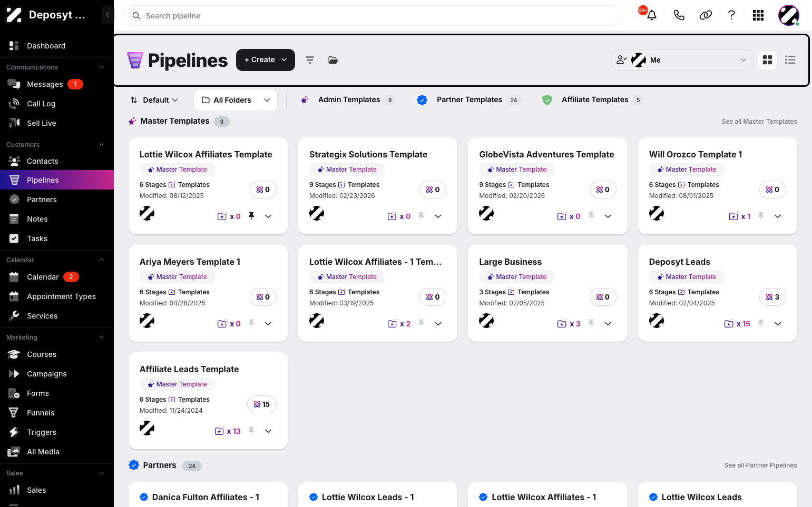Screen dimensions: 812x507
Task: Open the Ariya Meyers Template 1 card title
Action: tap(190, 262)
